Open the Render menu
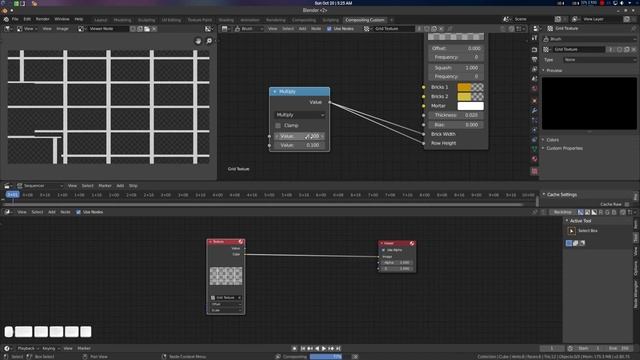The height and width of the screenshot is (360, 640). click(x=42, y=19)
